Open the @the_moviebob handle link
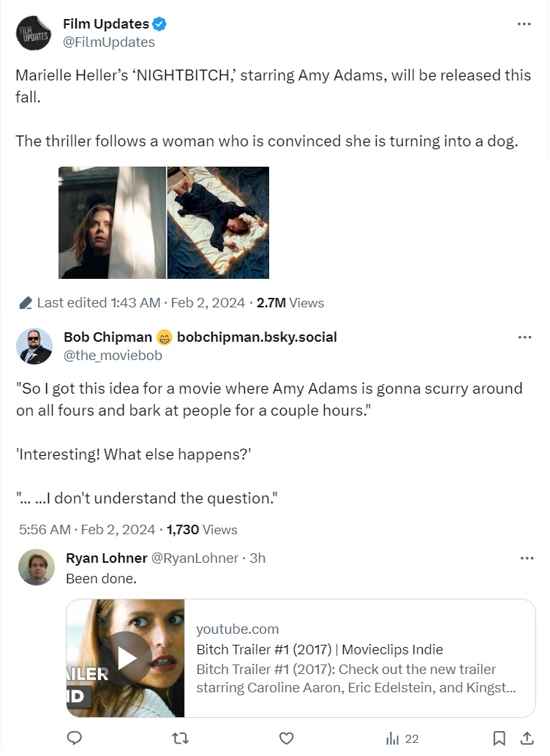The height and width of the screenshot is (756, 550). coord(113,356)
